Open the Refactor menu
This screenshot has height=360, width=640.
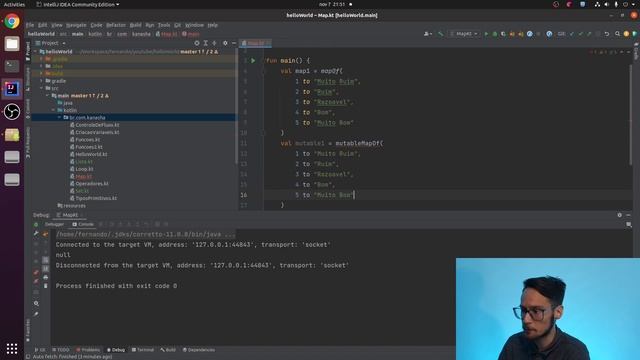[x=116, y=25]
